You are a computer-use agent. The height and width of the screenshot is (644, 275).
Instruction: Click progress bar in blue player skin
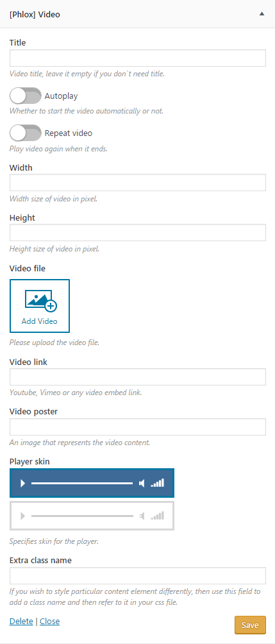tap(82, 484)
